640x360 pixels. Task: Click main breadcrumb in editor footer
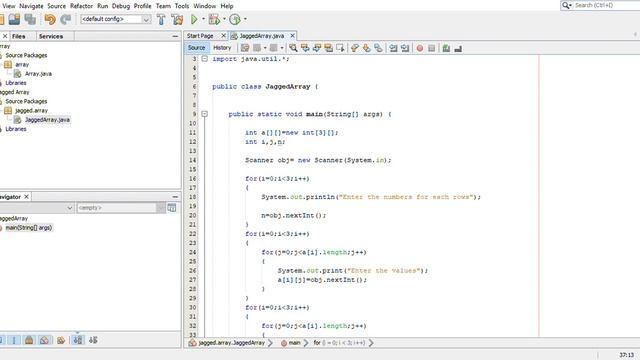coord(294,343)
